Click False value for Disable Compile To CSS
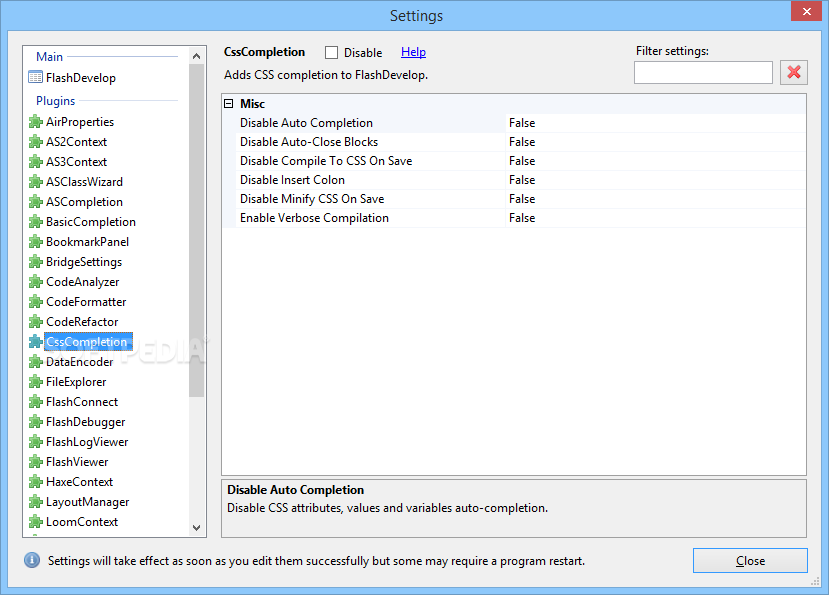This screenshot has height=595, width=829. pos(522,161)
